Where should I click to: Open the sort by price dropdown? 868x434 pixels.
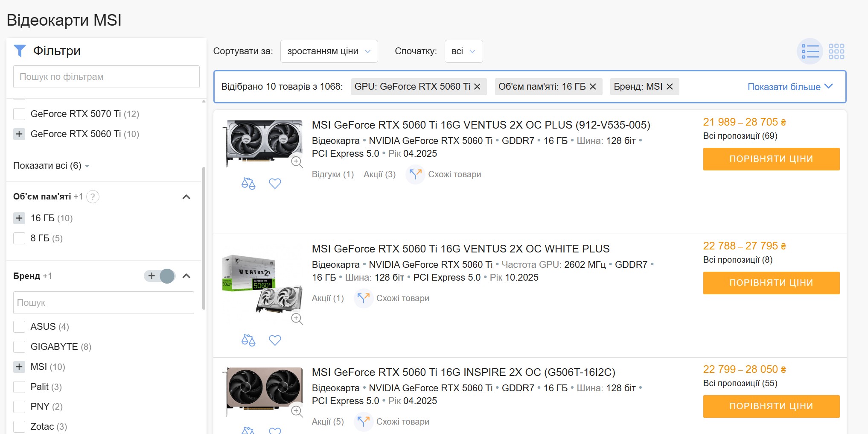329,51
